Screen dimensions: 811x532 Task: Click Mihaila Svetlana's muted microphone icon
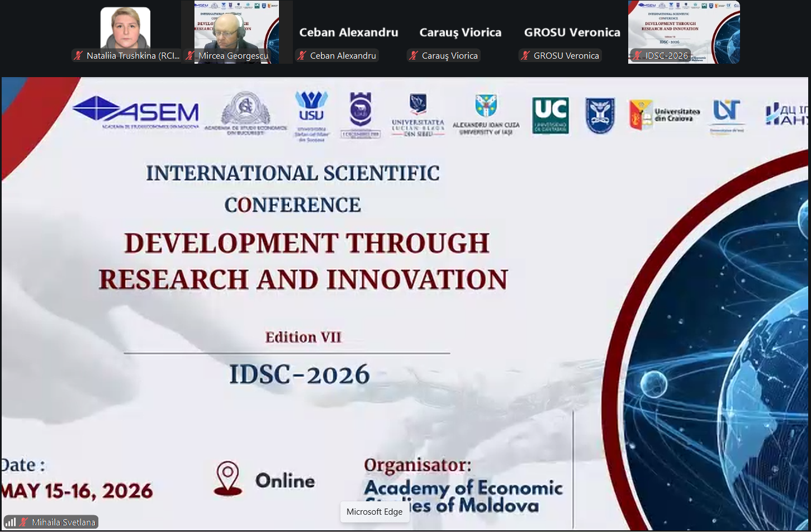tap(23, 522)
